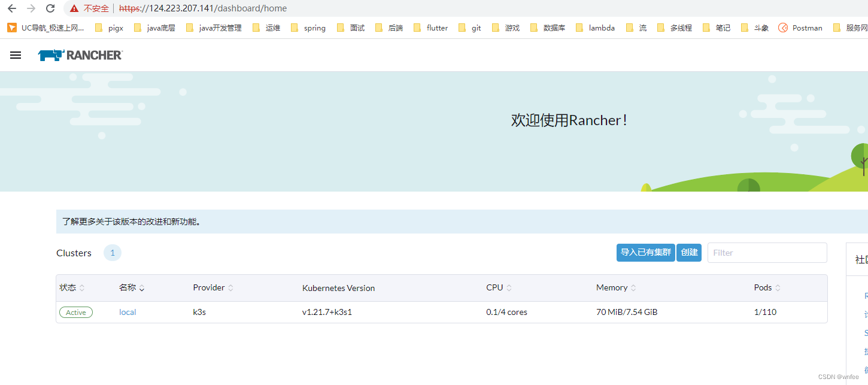Click the v1.21.7+k3s1 version cell
Screen dimensions: 868x385
point(327,312)
